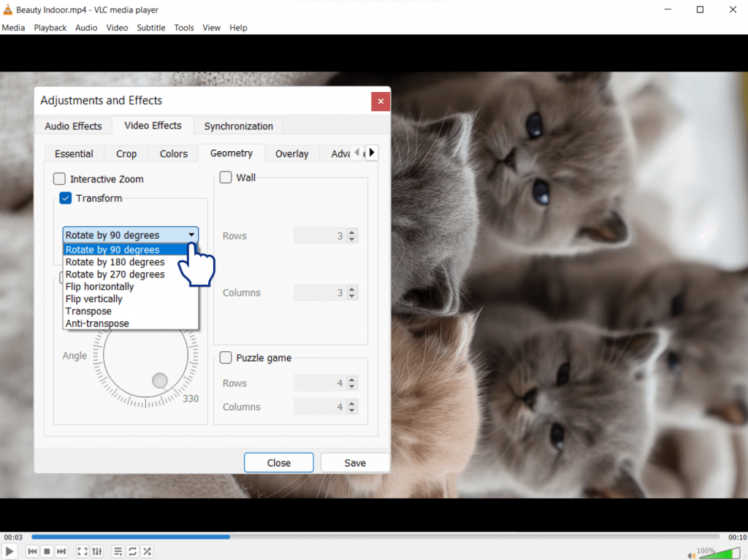Mute audio via speaker icon
The width and height of the screenshot is (748, 560).
pyautogui.click(x=691, y=555)
